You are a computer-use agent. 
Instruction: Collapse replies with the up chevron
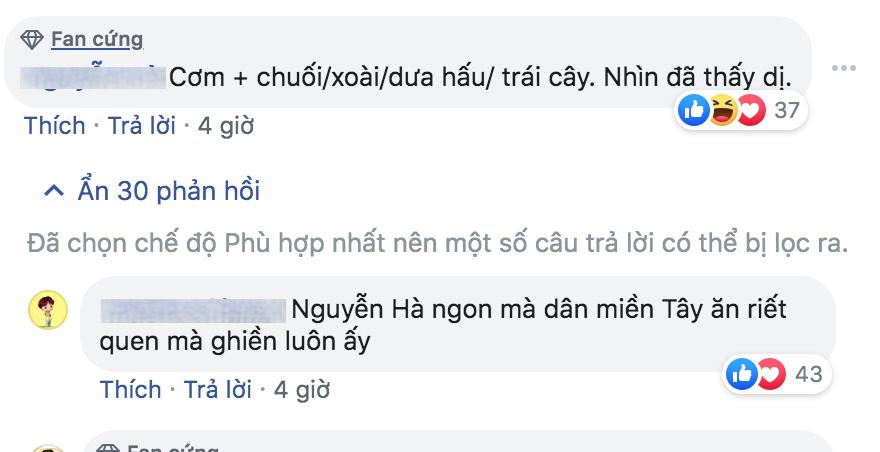[54, 191]
